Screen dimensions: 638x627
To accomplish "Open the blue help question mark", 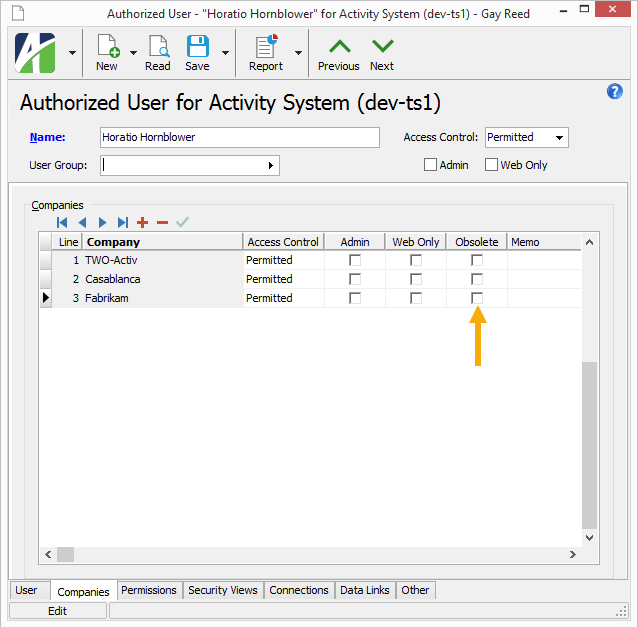I will [614, 91].
